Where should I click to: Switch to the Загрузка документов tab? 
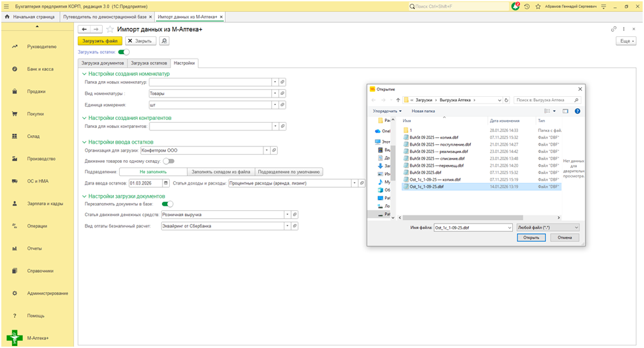(102, 63)
